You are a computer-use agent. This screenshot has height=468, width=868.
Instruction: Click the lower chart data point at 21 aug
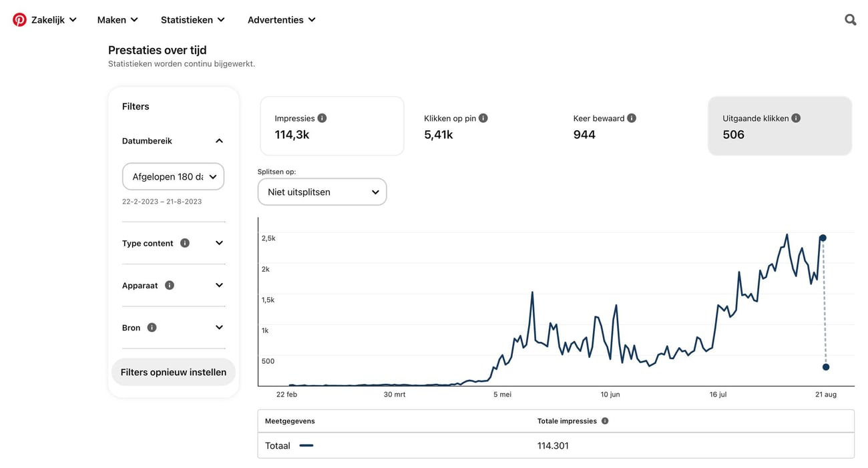[x=826, y=367]
